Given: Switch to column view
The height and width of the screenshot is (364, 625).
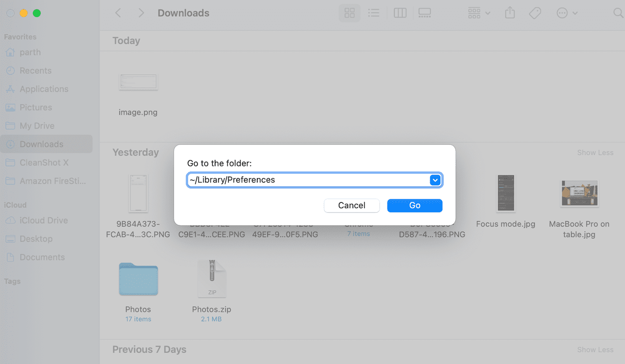Looking at the screenshot, I should 400,13.
